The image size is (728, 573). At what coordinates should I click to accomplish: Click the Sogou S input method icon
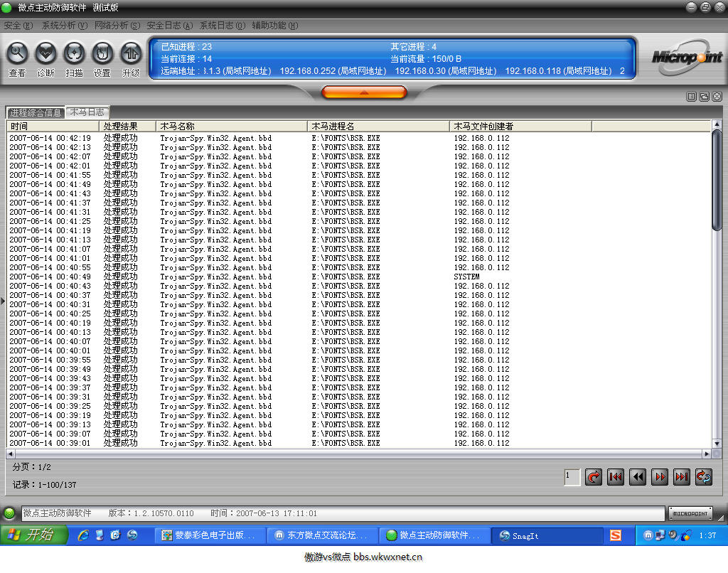pos(616,535)
